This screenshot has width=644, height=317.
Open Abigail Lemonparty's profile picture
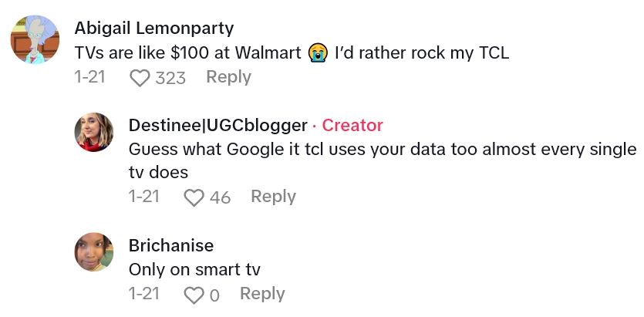[x=35, y=40]
